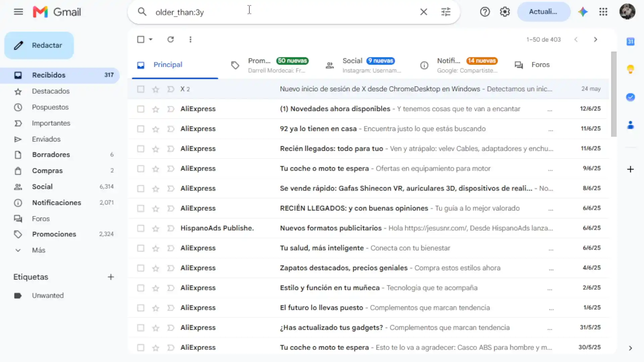Click the Gmail logo
This screenshot has height=362, width=644.
click(x=57, y=12)
